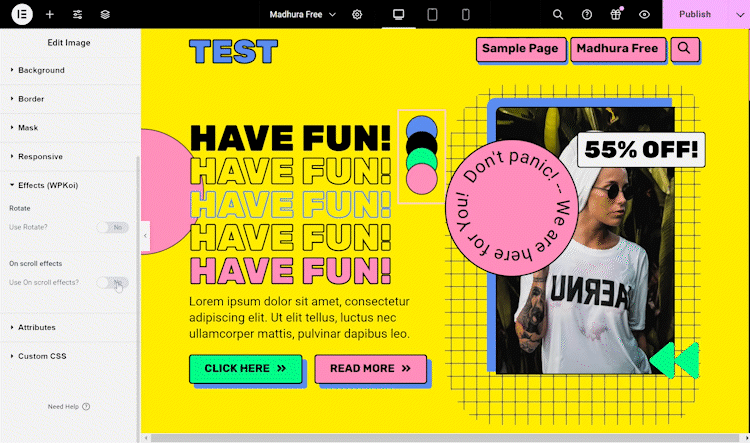Expand the Border section

pos(70,99)
